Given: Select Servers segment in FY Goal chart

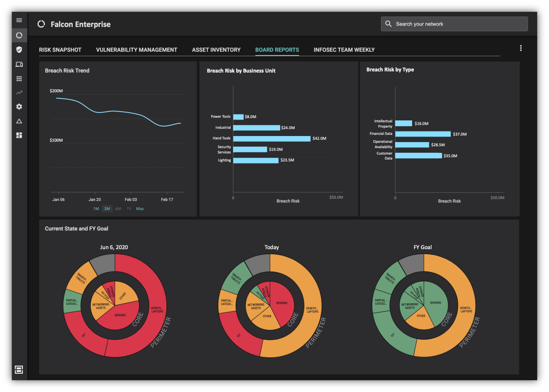Looking at the screenshot, I should tap(436, 303).
